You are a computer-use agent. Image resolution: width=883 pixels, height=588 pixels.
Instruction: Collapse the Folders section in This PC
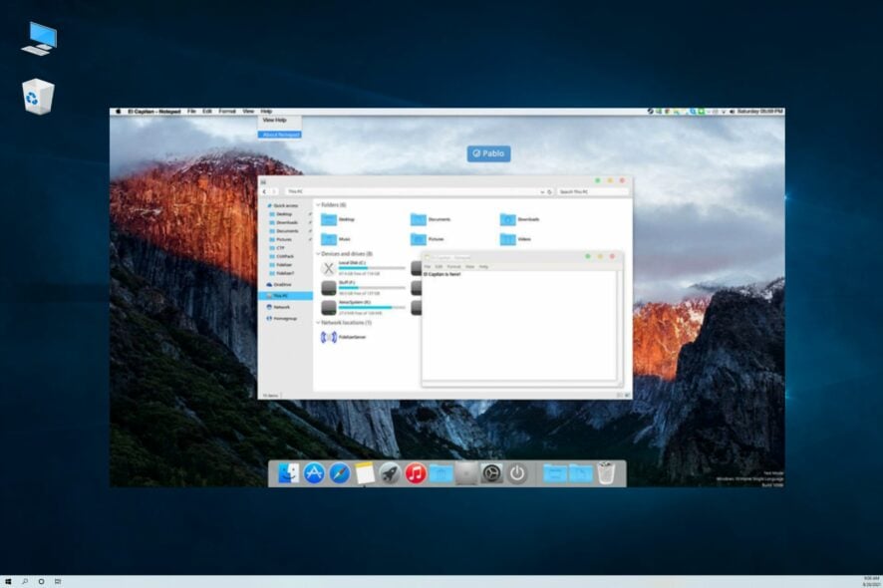(x=319, y=204)
